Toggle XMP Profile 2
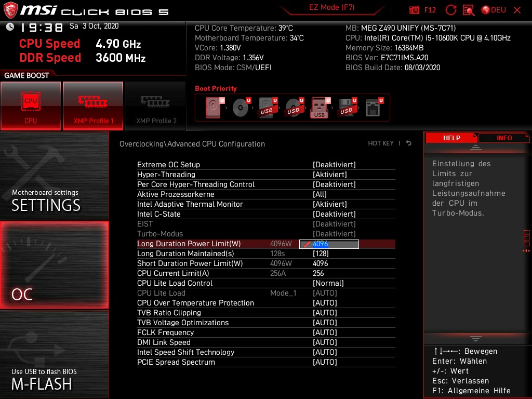 tap(156, 106)
